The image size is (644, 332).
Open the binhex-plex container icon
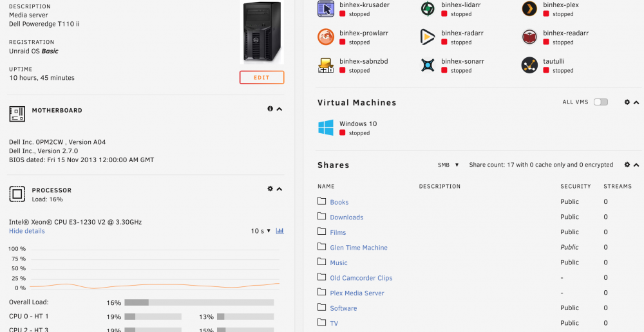[x=529, y=8]
